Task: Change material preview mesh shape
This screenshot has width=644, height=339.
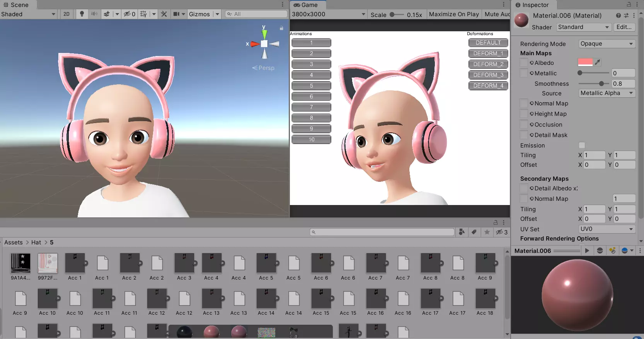Action: [x=600, y=251]
